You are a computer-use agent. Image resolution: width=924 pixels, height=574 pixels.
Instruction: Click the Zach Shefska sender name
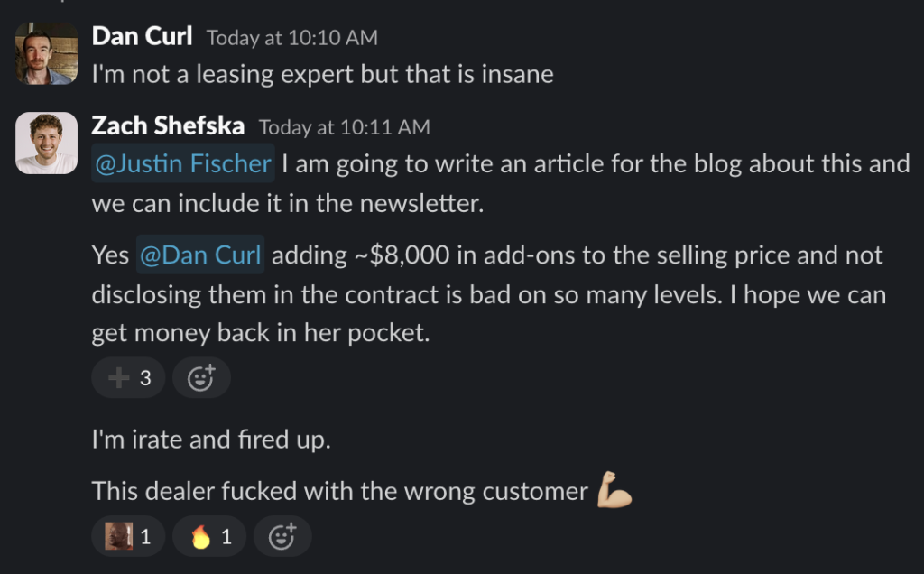168,127
